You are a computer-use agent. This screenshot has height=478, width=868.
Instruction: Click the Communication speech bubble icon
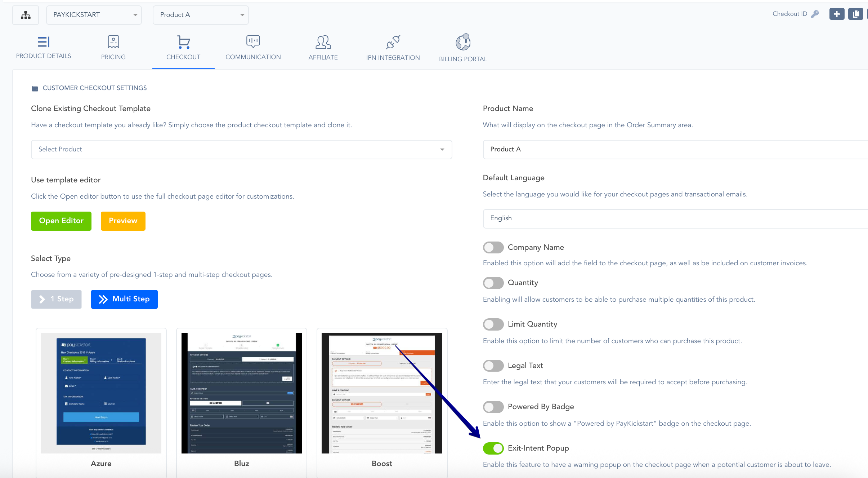pos(253,41)
